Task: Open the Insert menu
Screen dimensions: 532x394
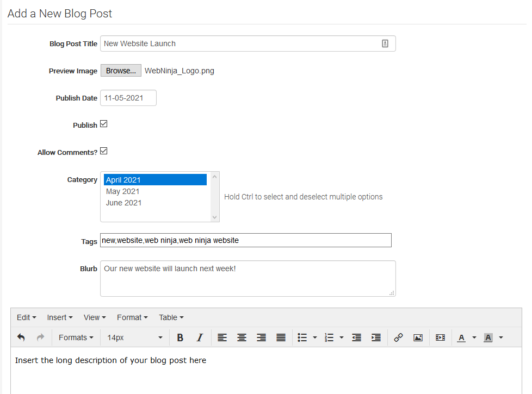Action: [x=60, y=317]
